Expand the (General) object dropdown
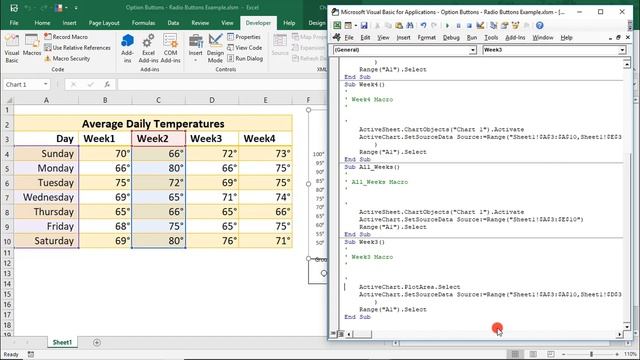Screen dimensions: 640x360 (x=472, y=50)
